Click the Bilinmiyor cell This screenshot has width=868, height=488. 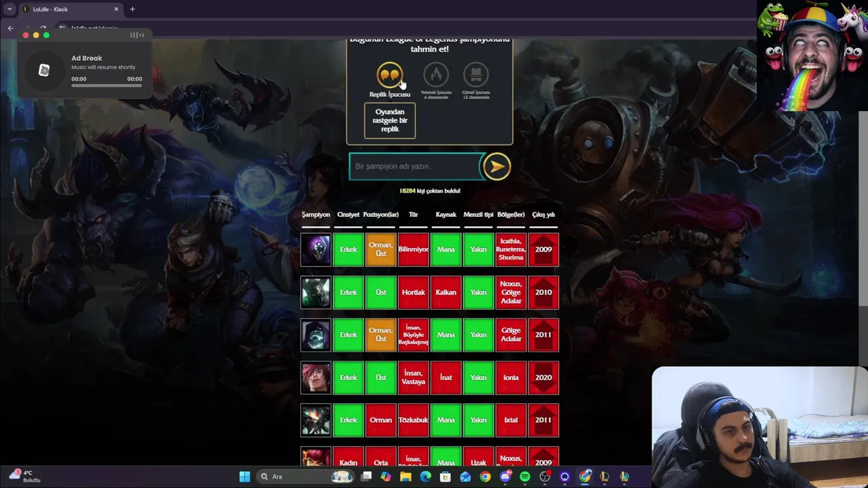click(414, 249)
